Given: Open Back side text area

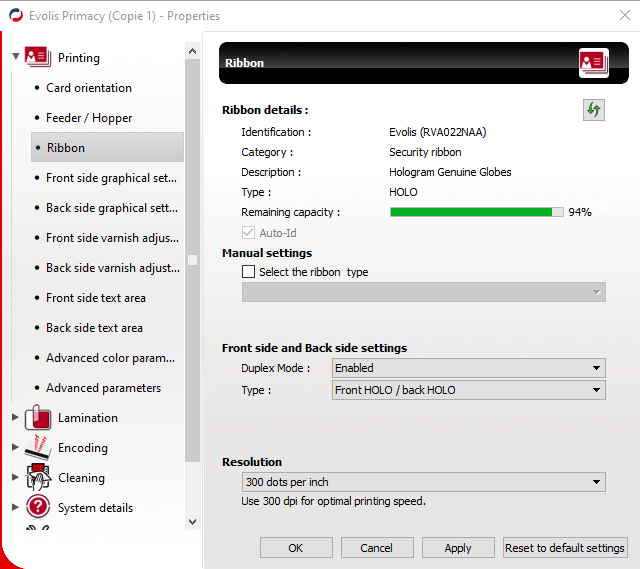Looking at the screenshot, I should click(x=94, y=328).
